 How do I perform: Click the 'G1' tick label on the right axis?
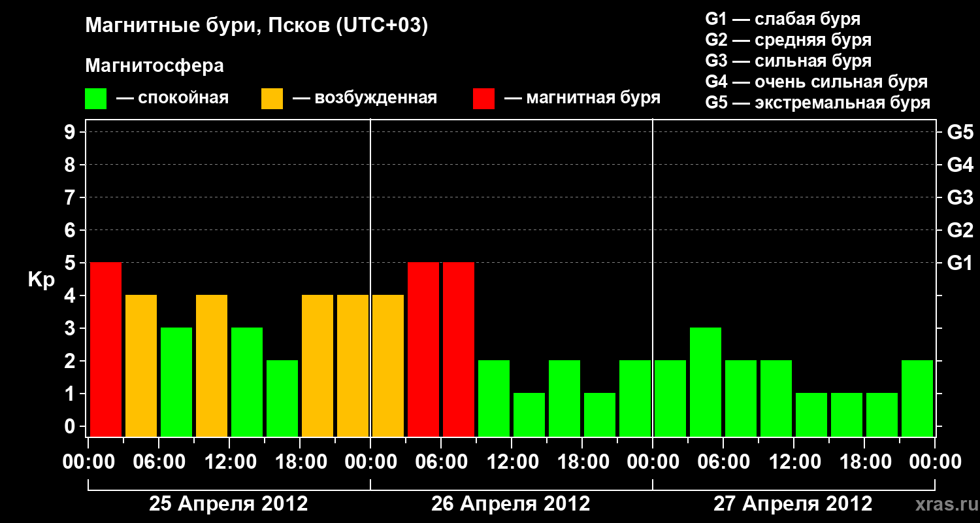point(960,263)
